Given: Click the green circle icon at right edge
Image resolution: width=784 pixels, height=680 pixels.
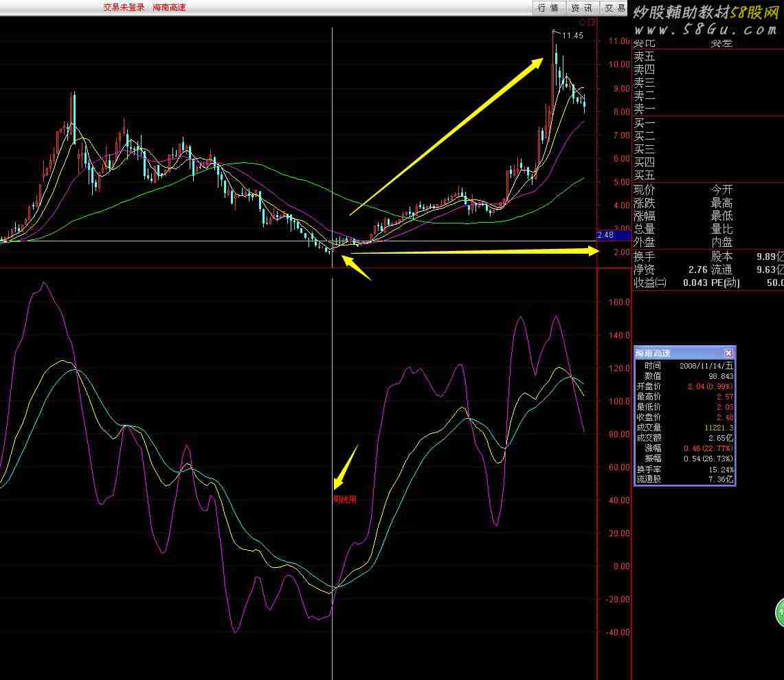Looking at the screenshot, I should point(780,612).
